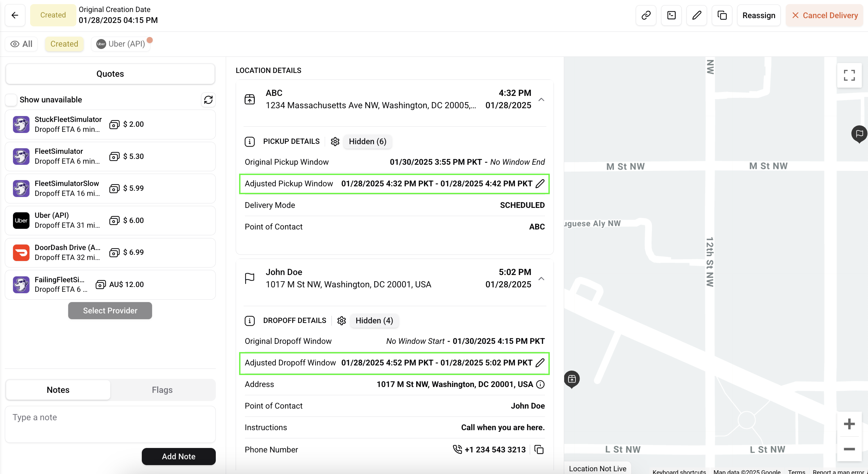Expand Hidden (6) pickup fields

[x=367, y=141]
